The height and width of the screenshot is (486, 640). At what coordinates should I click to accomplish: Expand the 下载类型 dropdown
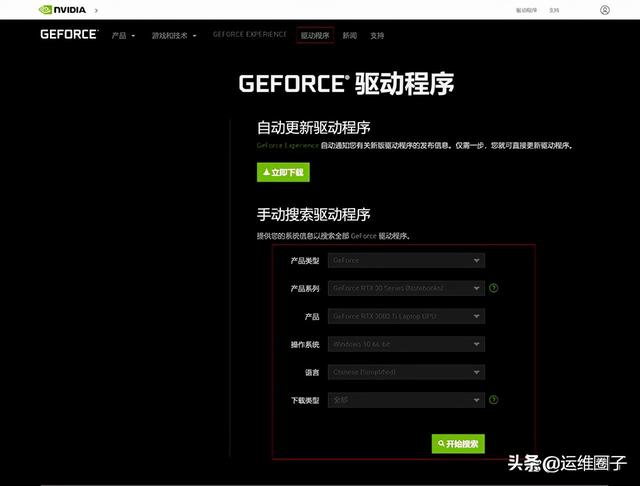(x=406, y=400)
